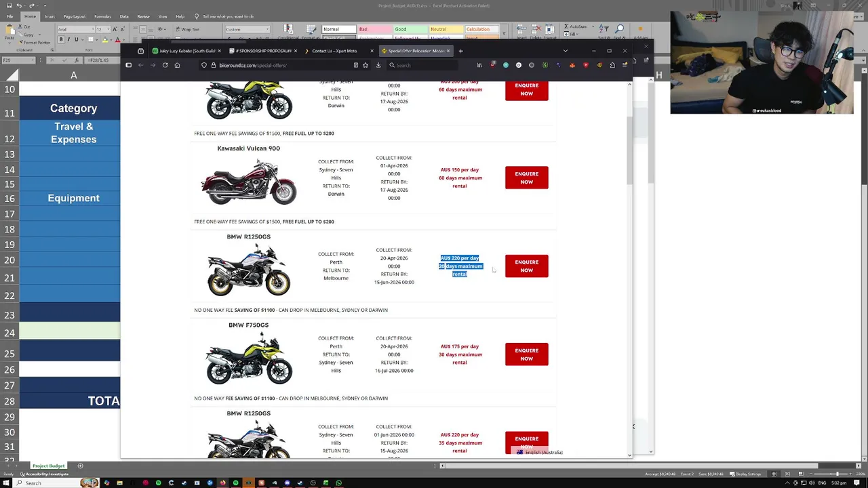Click the Font Color red A swatch
The height and width of the screenshot is (488, 868).
pos(117,40)
